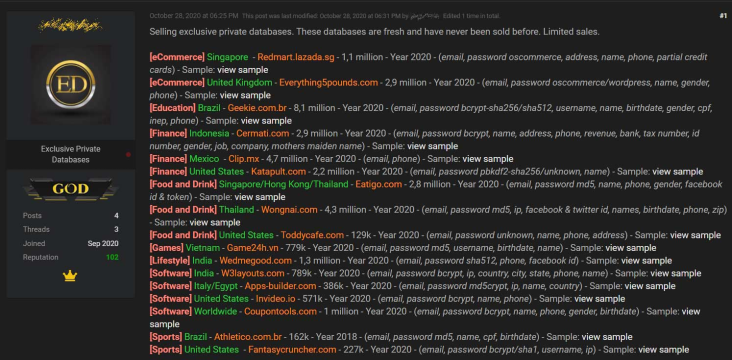Click the Joined date Sep 2020
732x360 pixels.
pyautogui.click(x=103, y=243)
